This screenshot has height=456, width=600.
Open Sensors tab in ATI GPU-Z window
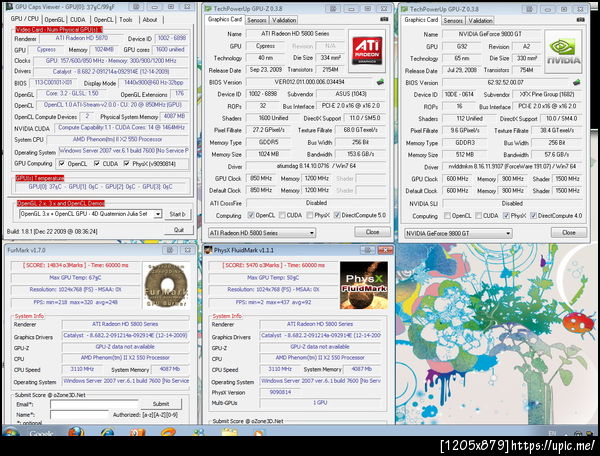coord(256,20)
